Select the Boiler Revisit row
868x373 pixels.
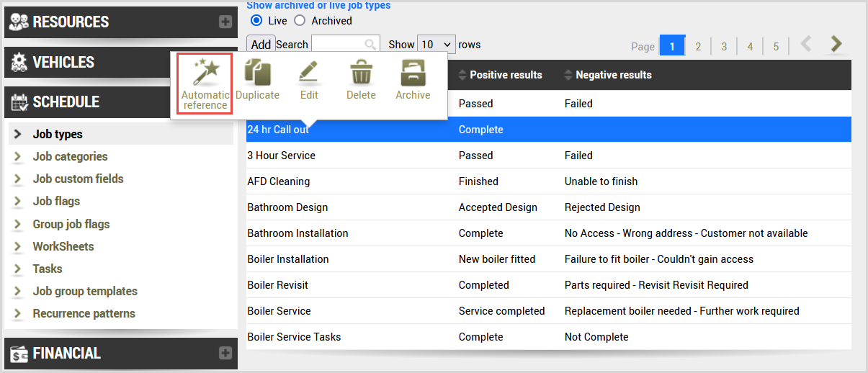(x=550, y=285)
